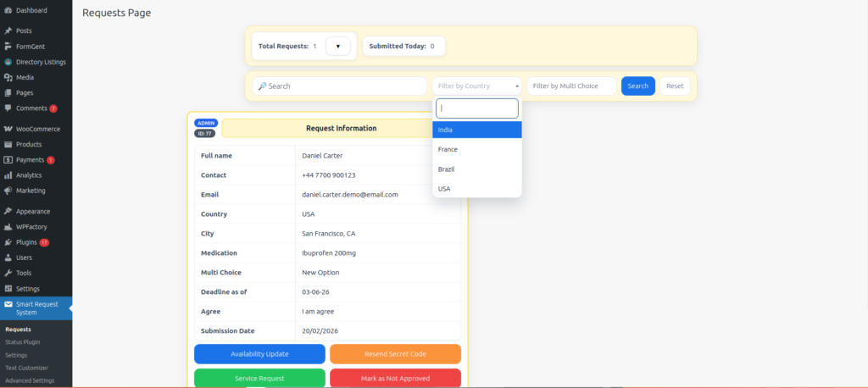Click the Mark as Not Approved button
868x388 pixels.
[x=395, y=378]
